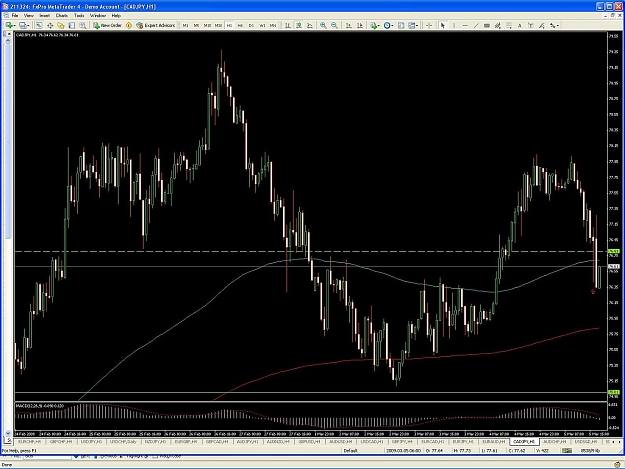Toggle the Terminal panel icon
625x469 pixels.
(71, 25)
